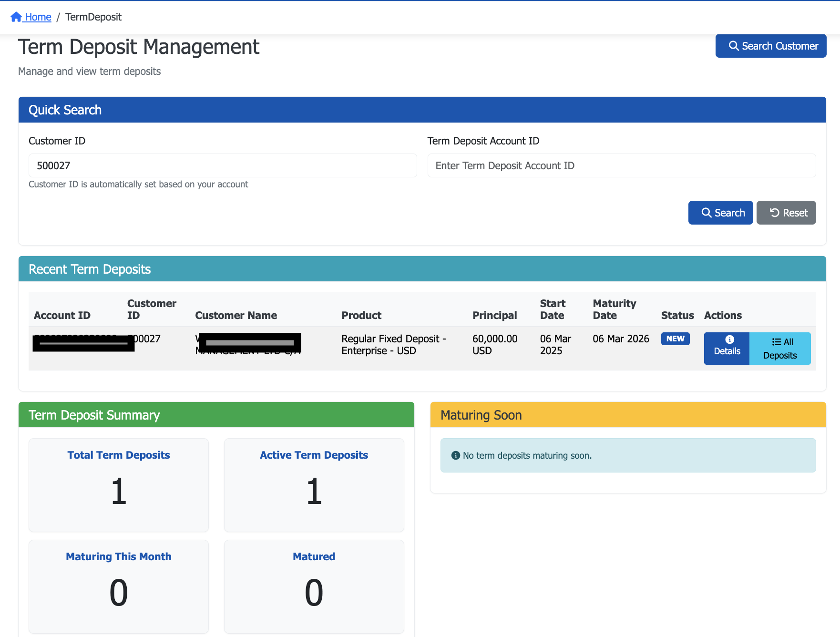This screenshot has width=840, height=637.
Task: Click the magnifier icon on the Search button
Action: click(x=706, y=213)
